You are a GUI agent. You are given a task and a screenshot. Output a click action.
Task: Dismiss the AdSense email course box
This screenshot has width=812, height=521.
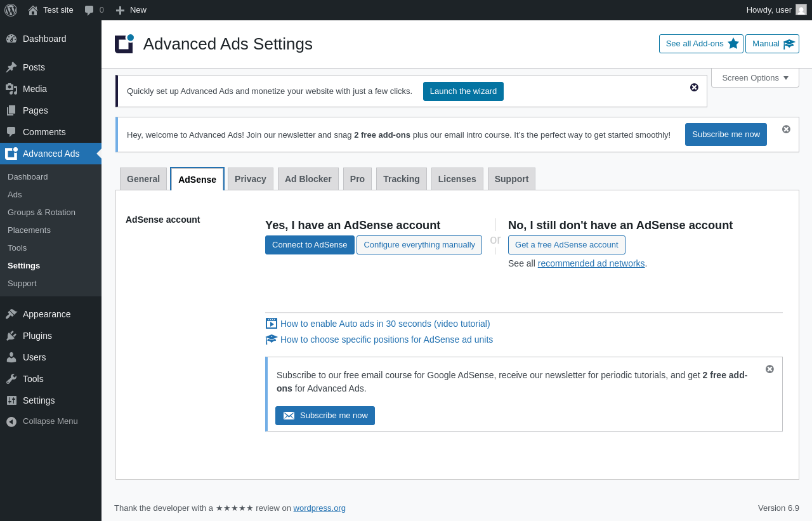click(x=769, y=369)
